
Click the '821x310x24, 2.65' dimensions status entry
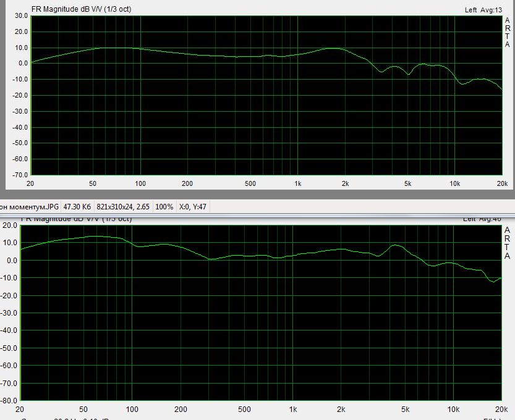[x=123, y=207]
